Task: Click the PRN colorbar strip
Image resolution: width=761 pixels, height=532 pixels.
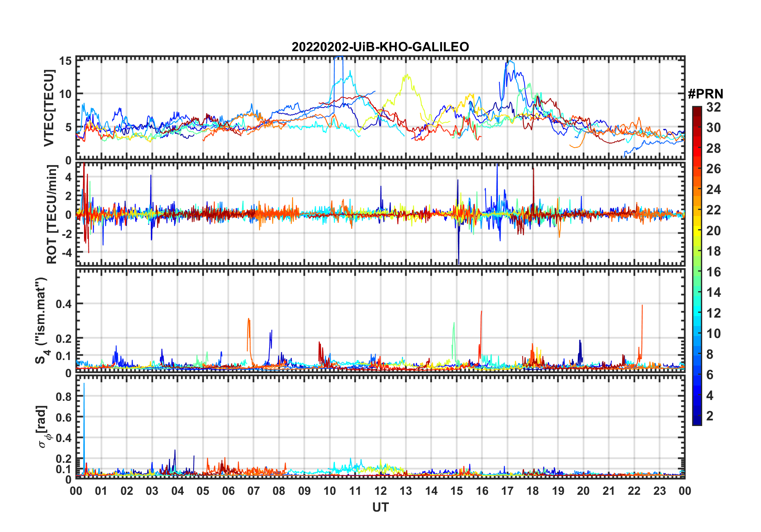Action: tap(697, 266)
